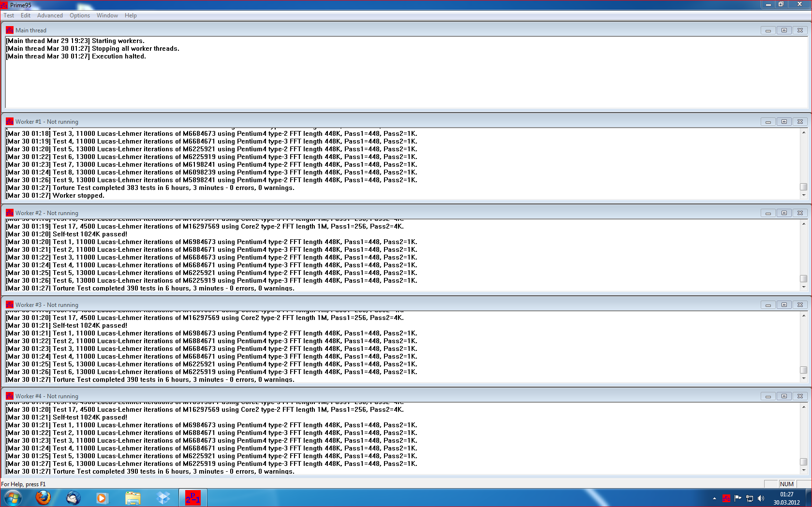
Task: Click Worker #1 scrollbar up arrow
Action: tap(803, 132)
